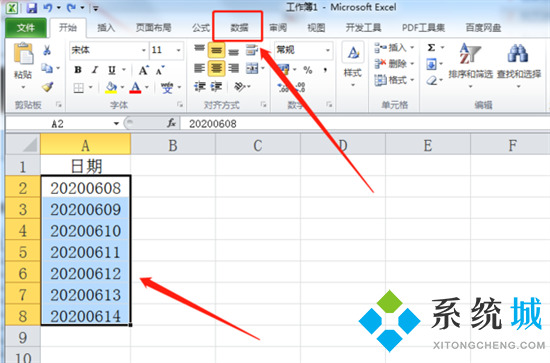This screenshot has height=363, width=550.
Task: Switch to the 开发工具 Developer tab
Action: (363, 27)
